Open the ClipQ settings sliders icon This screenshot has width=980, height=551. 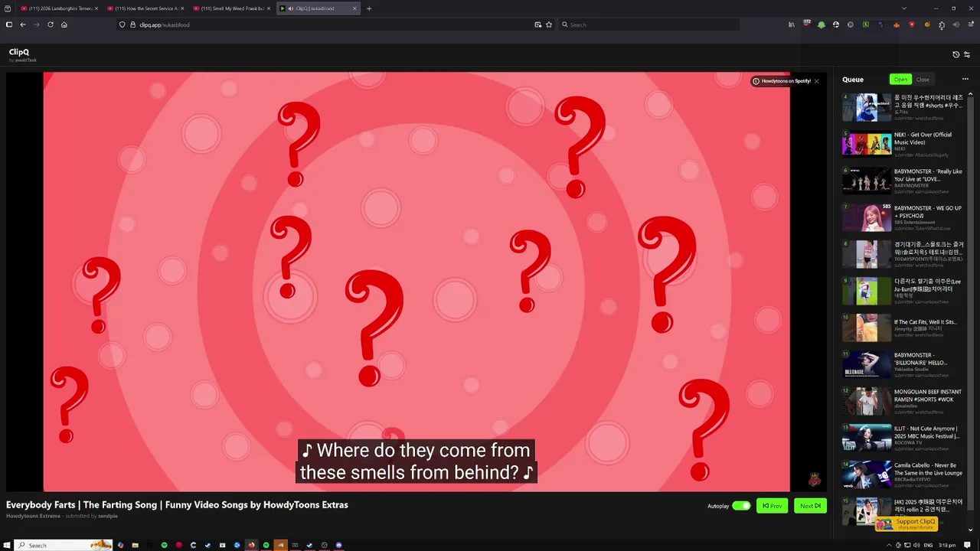[x=967, y=54]
